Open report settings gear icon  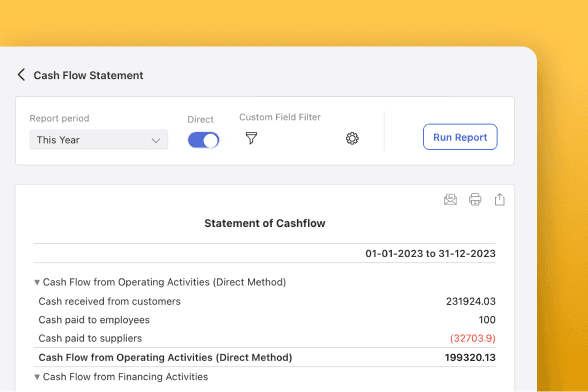[352, 138]
